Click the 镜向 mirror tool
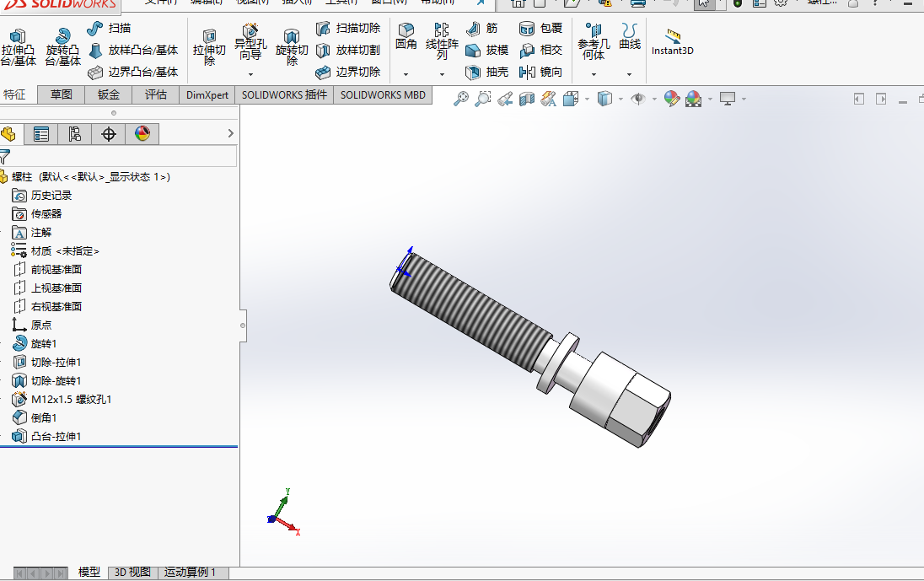Image resolution: width=924 pixels, height=581 pixels. (541, 72)
